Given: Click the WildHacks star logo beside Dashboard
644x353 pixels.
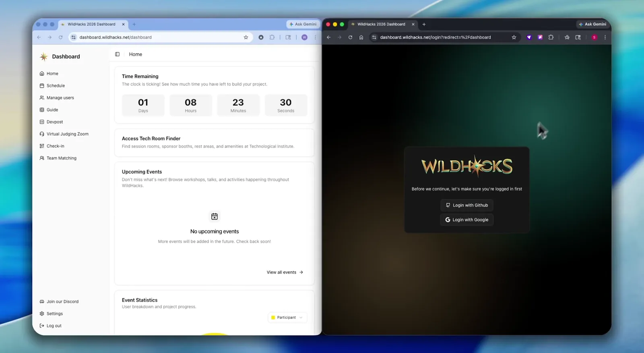Looking at the screenshot, I should [43, 57].
